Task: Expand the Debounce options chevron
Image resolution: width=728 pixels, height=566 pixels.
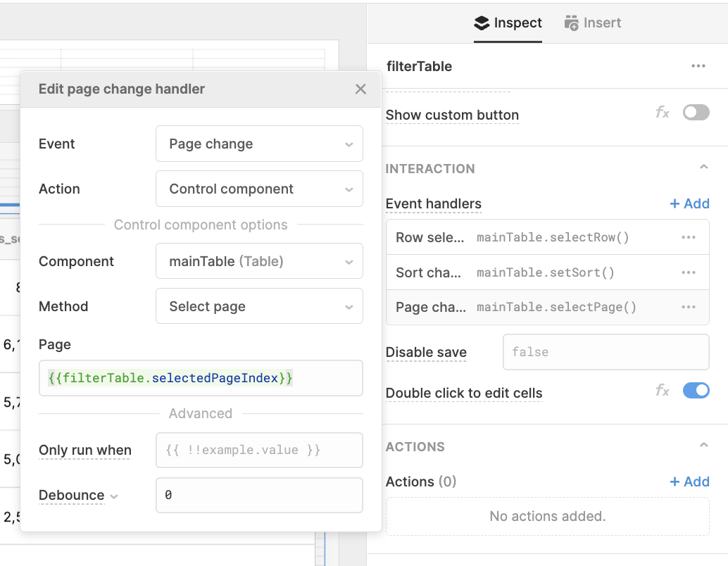Action: point(114,496)
